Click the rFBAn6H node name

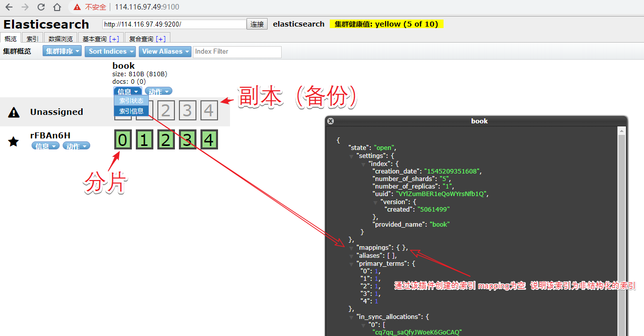point(50,135)
